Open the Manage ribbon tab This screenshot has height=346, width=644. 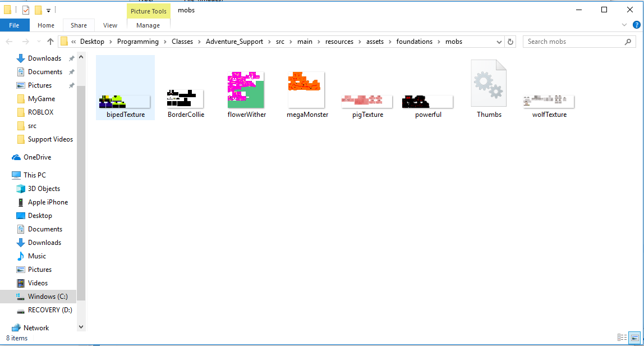pos(148,25)
